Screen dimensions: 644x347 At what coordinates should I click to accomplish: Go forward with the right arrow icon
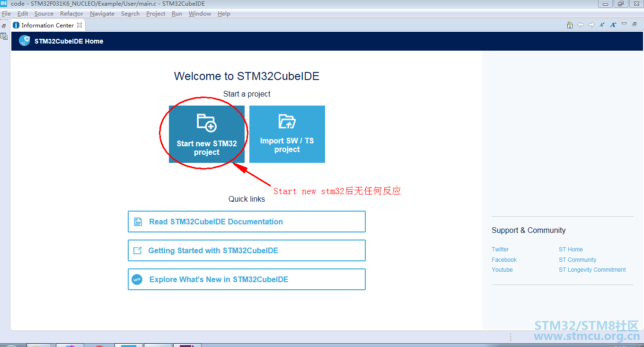coord(591,25)
